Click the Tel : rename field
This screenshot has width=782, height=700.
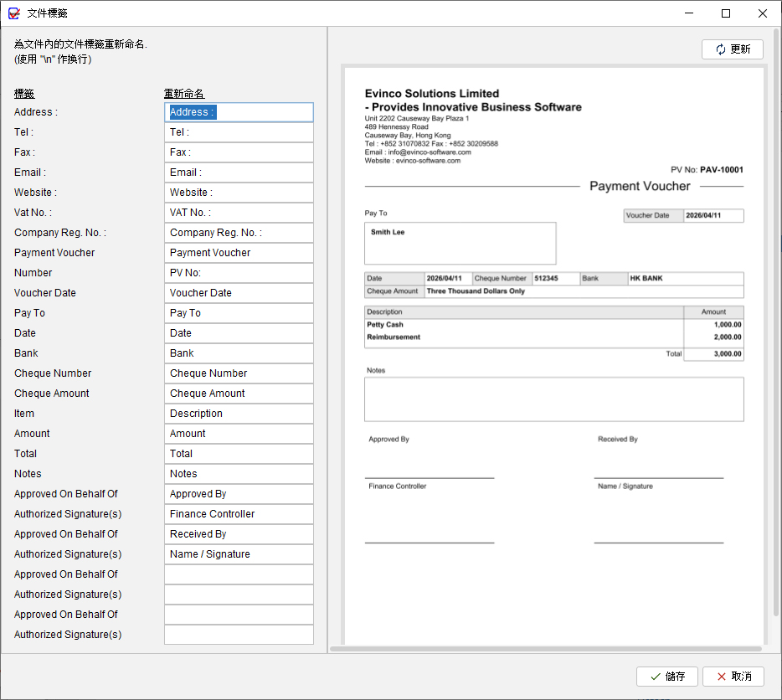[x=239, y=132]
